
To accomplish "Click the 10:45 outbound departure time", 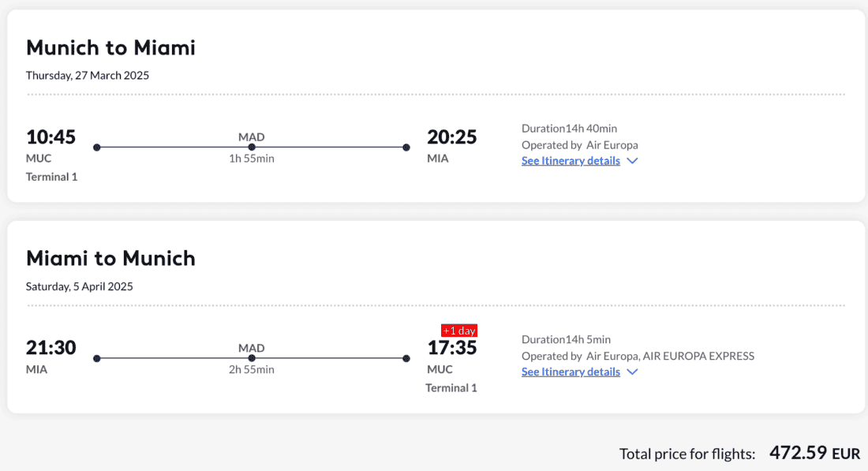I will pyautogui.click(x=51, y=137).
